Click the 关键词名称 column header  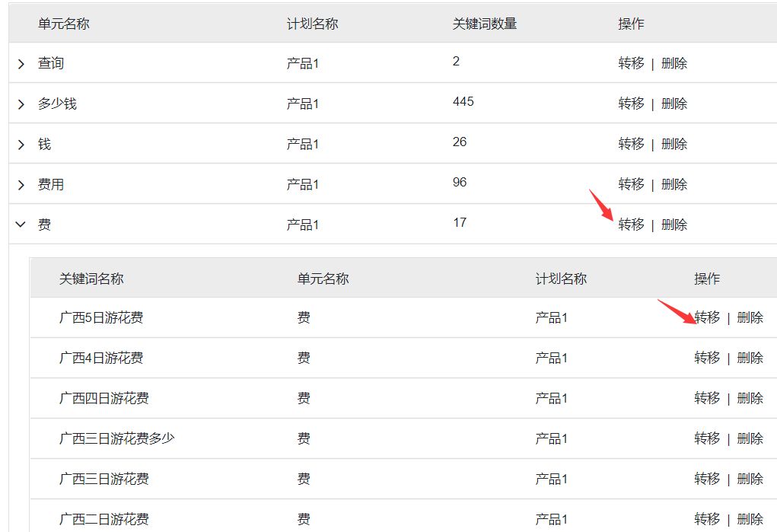pos(91,279)
